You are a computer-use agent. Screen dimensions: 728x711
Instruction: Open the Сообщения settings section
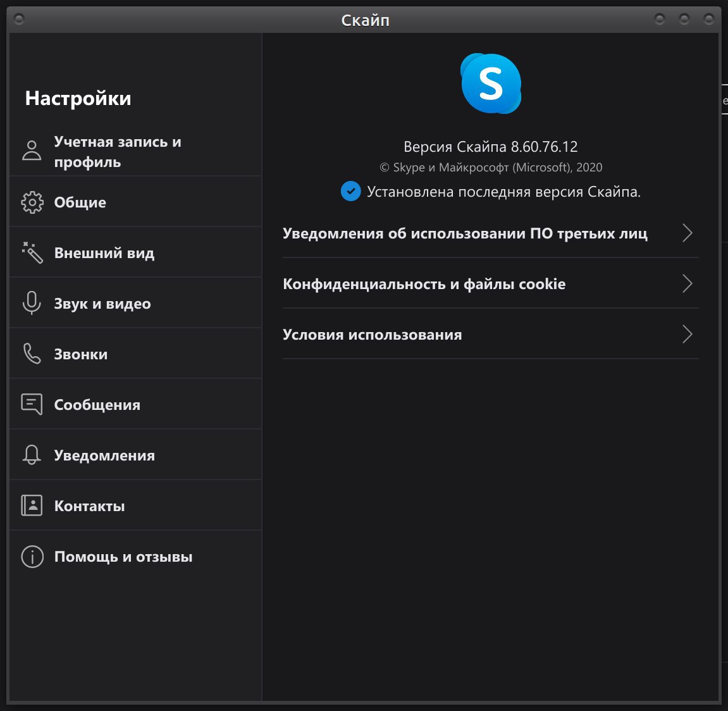135,404
